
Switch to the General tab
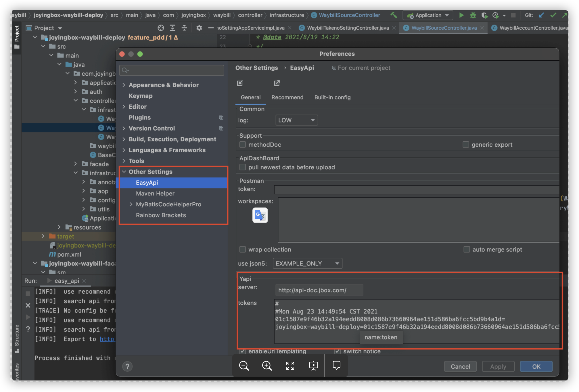click(x=251, y=97)
